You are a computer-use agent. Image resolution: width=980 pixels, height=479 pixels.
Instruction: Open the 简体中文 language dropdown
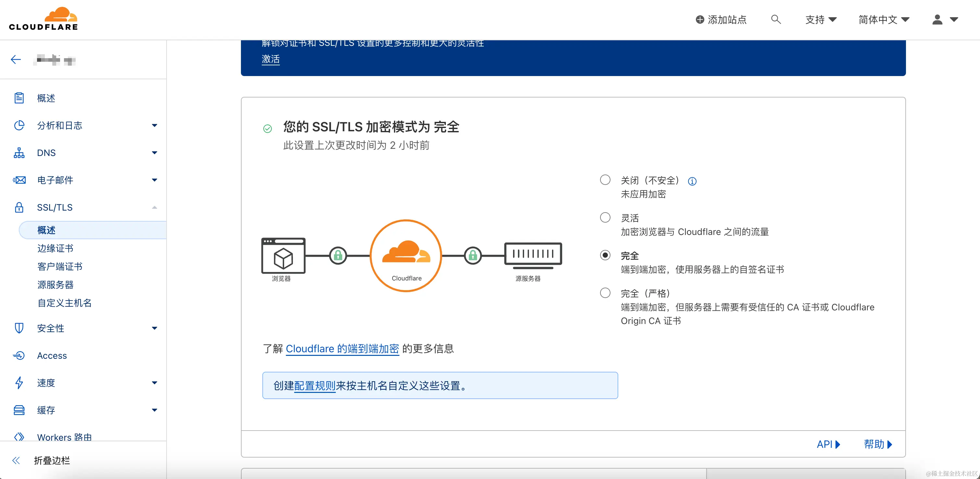pyautogui.click(x=883, y=19)
